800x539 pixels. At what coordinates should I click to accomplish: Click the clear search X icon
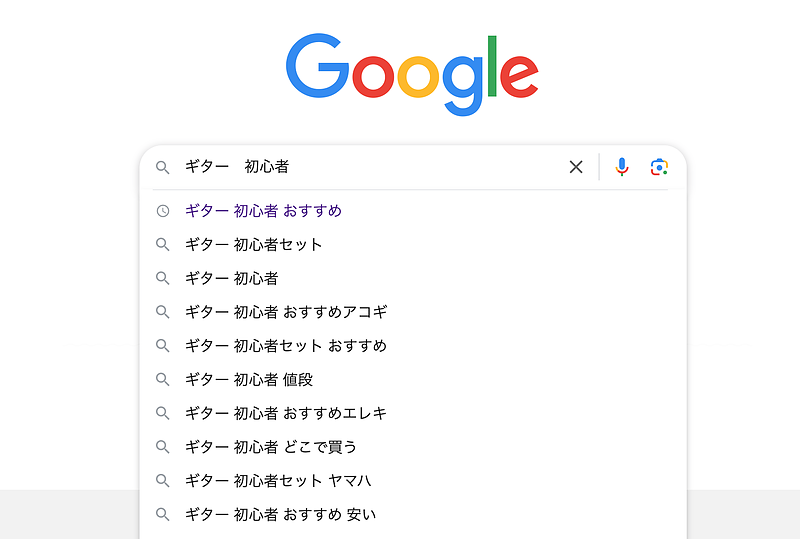576,167
